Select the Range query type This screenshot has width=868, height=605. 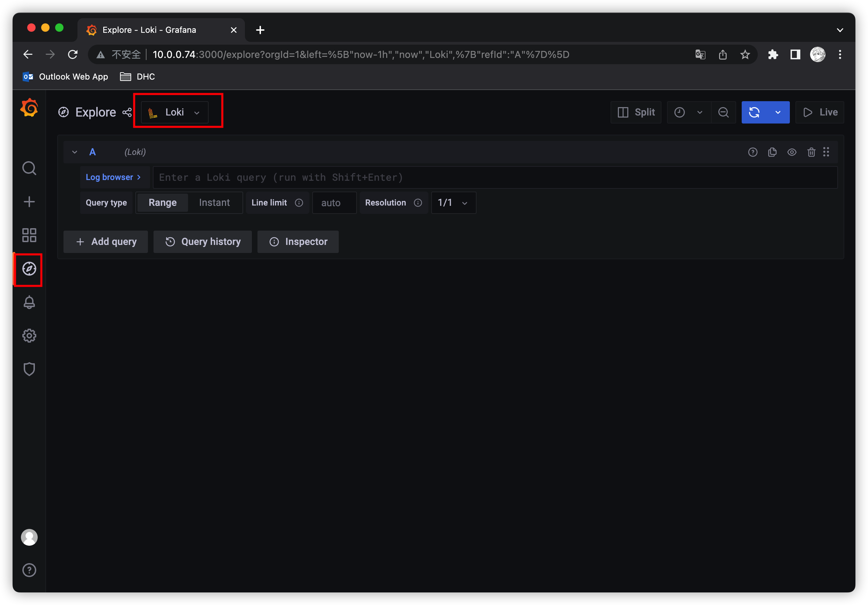coord(163,203)
